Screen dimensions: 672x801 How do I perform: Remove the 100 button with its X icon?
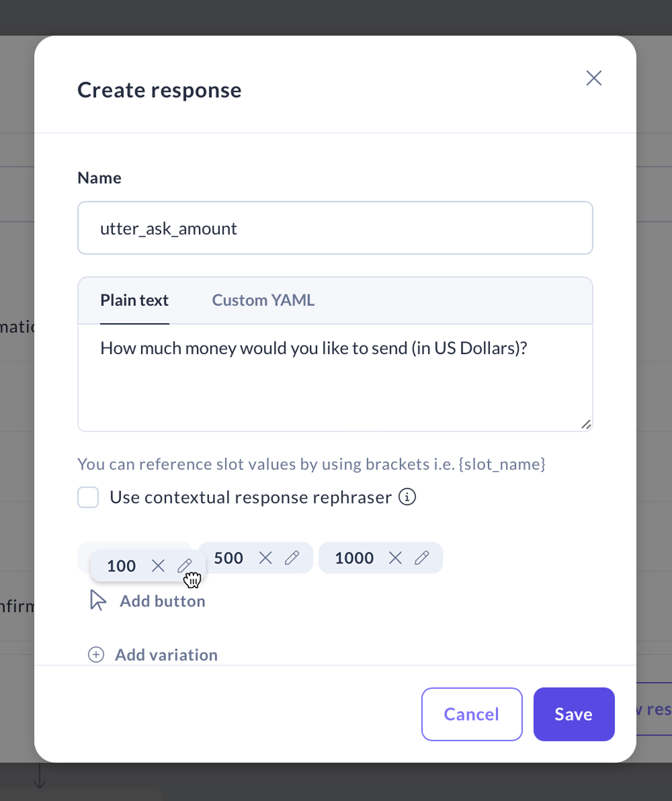coord(158,566)
